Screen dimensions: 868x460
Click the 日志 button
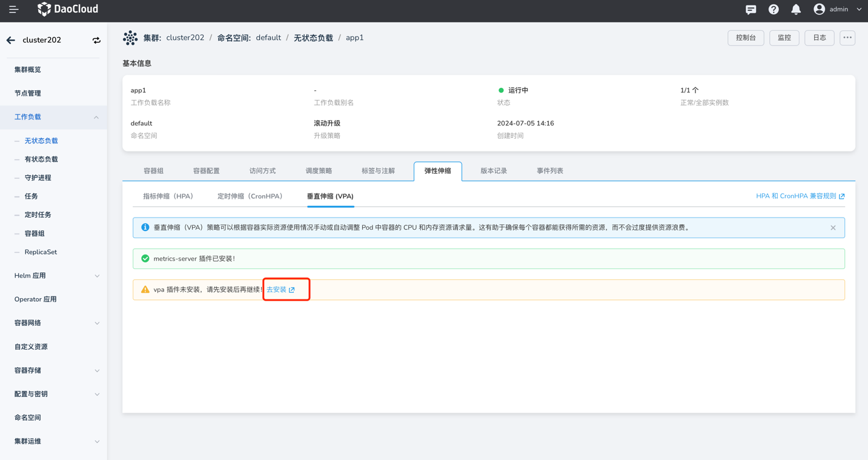(x=819, y=38)
